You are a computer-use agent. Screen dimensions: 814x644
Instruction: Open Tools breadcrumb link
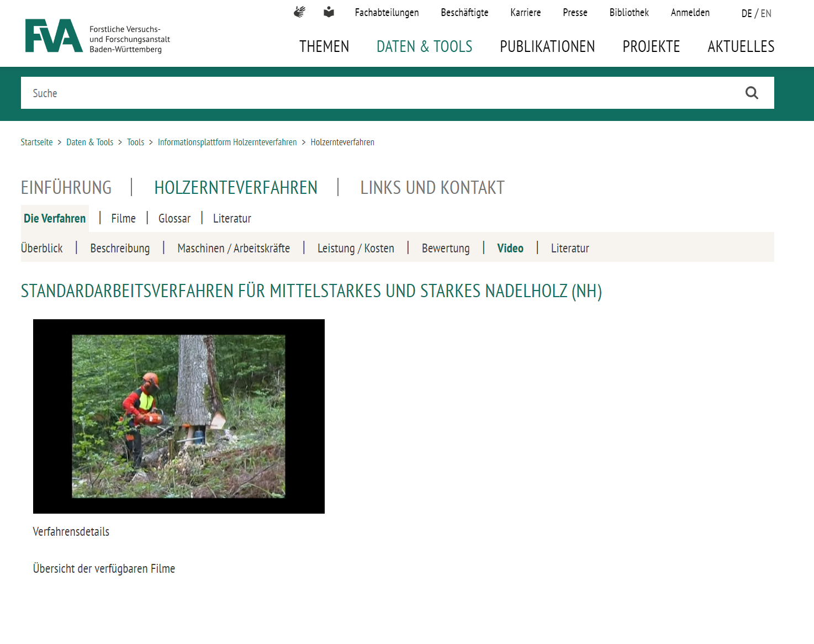(135, 142)
